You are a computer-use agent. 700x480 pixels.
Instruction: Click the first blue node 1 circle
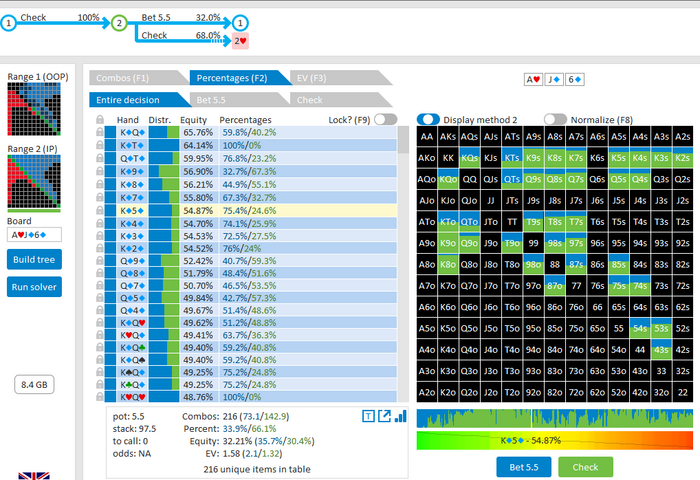8,23
